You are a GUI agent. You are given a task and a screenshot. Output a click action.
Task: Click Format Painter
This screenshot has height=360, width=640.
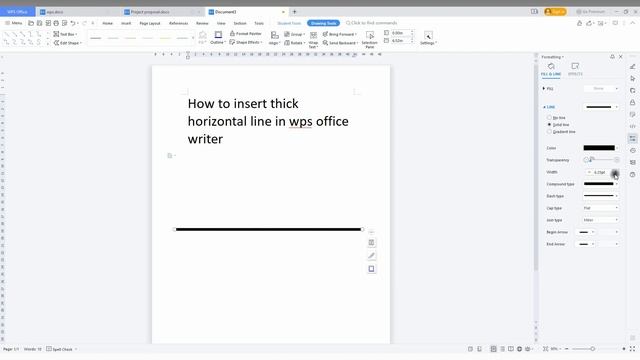(246, 33)
